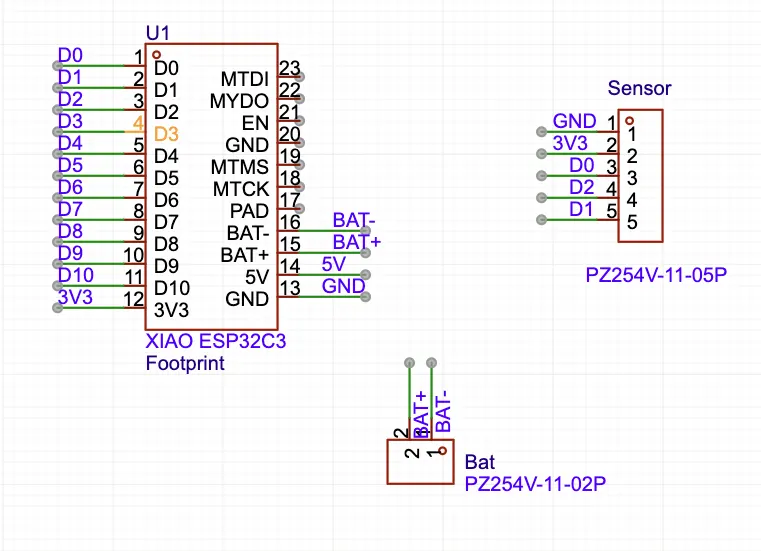This screenshot has width=761, height=551.
Task: Click the MTCK pin name inside U1
Action: (241, 189)
